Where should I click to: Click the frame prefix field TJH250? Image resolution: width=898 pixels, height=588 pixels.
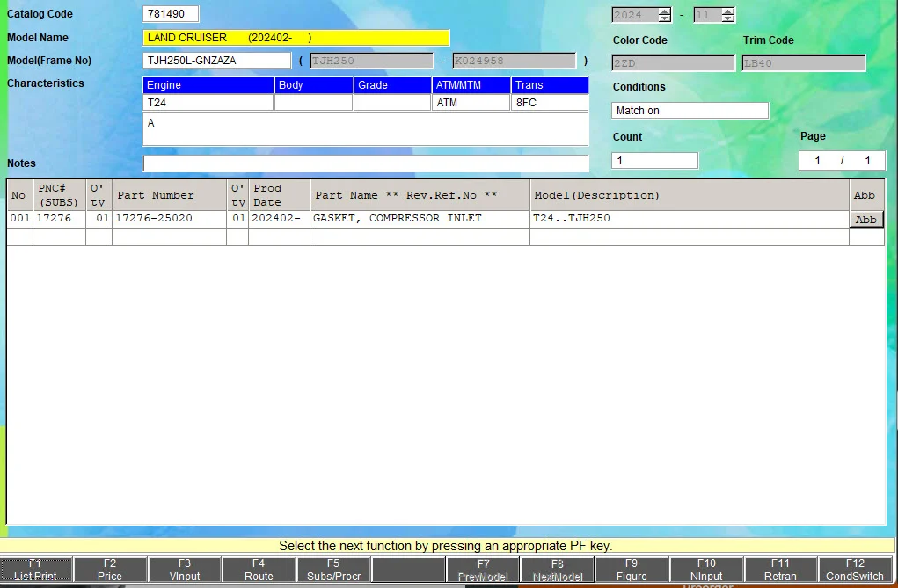coord(372,61)
